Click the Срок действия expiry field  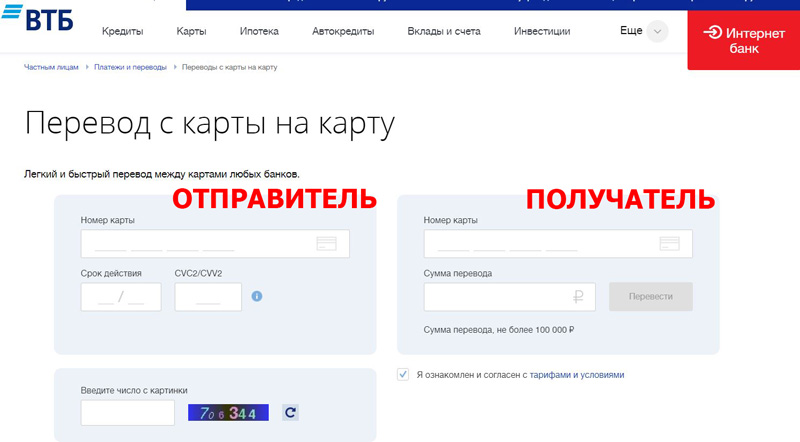pyautogui.click(x=121, y=297)
